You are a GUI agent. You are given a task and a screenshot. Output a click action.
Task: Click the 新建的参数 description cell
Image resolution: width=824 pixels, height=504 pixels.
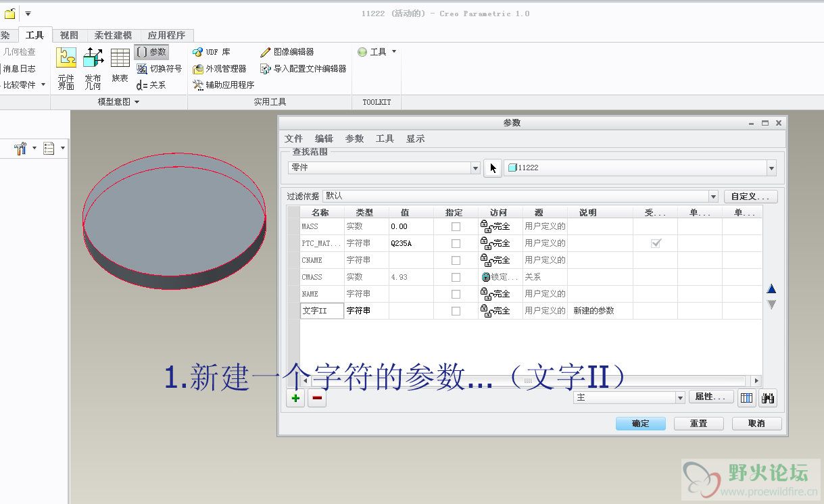[x=600, y=311]
